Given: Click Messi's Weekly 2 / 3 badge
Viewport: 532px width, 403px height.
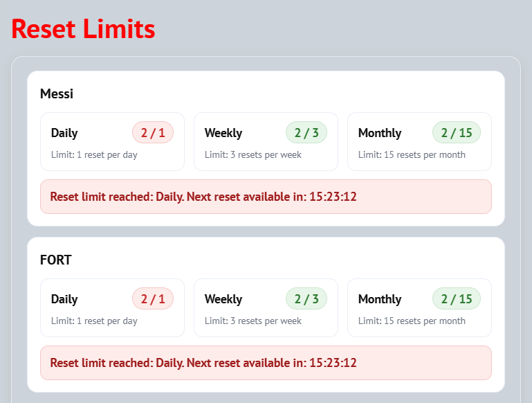Looking at the screenshot, I should coord(306,132).
